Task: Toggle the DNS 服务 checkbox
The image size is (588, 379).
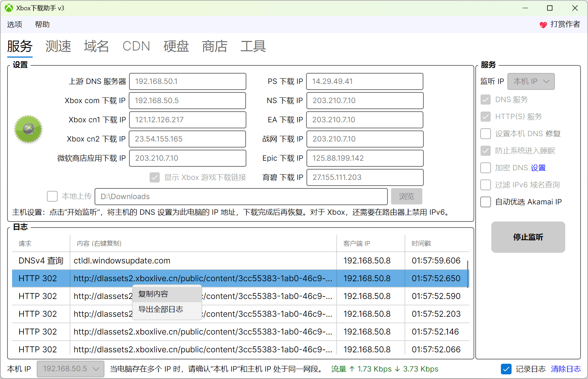Action: coord(486,100)
